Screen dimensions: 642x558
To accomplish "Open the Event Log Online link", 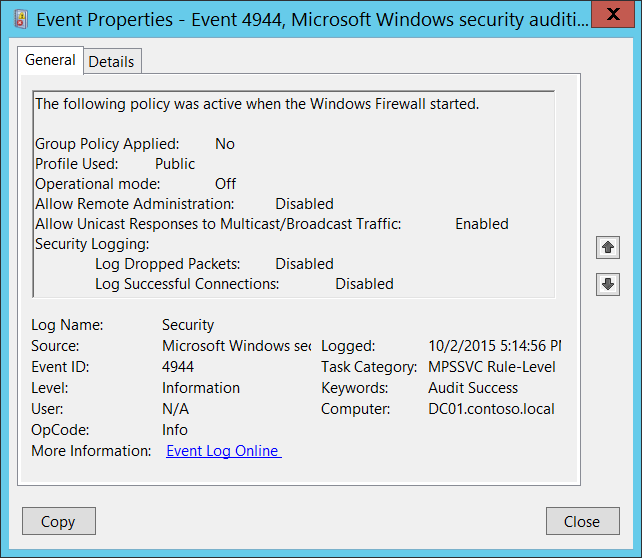I will (222, 451).
